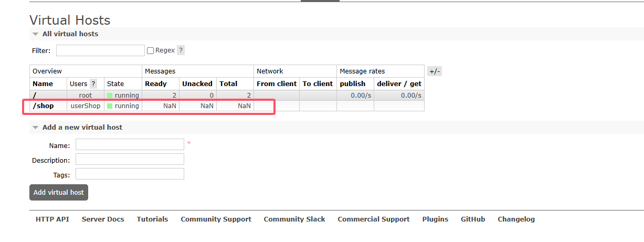The image size is (644, 242).
Task: Open the +/- column selector
Action: tap(435, 71)
